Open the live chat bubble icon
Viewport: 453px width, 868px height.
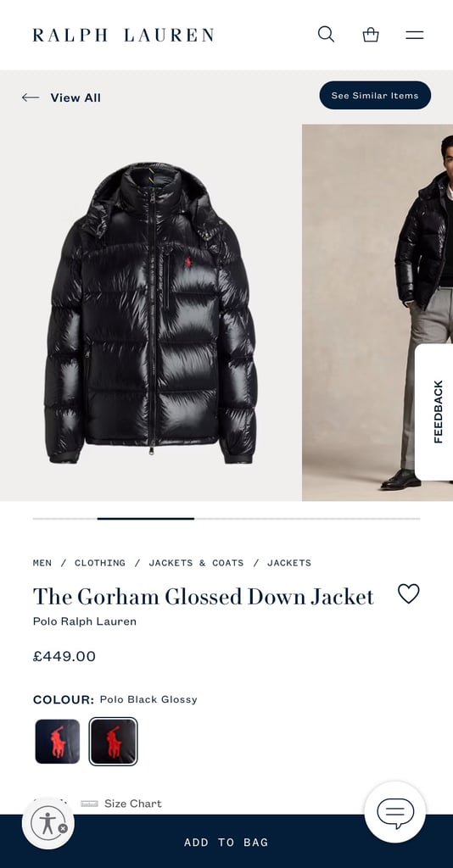coord(395,813)
